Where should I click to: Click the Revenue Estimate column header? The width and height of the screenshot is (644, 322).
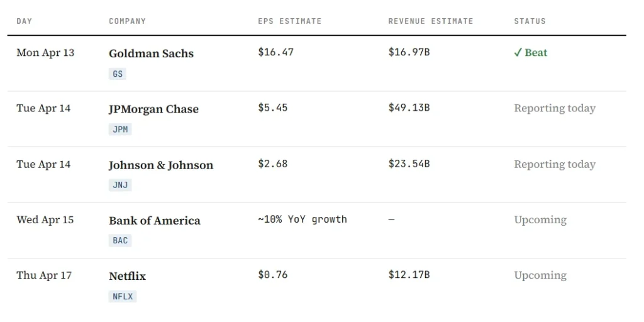click(x=430, y=21)
